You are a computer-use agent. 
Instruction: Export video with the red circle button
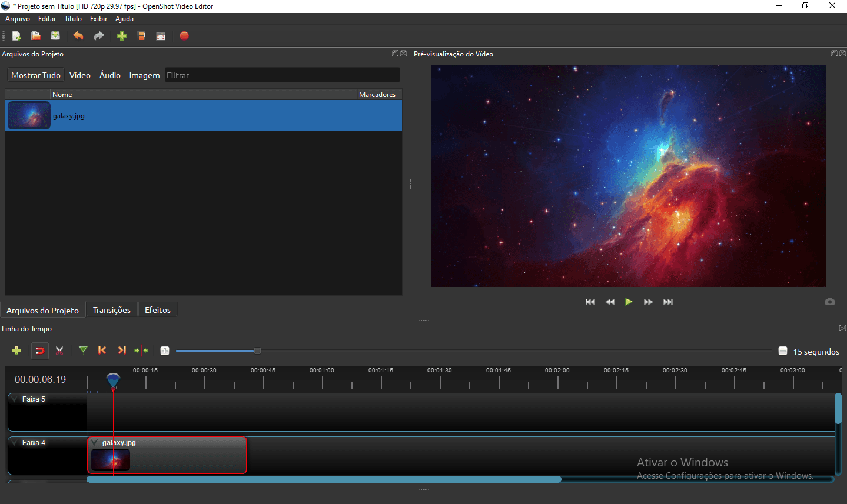(184, 36)
